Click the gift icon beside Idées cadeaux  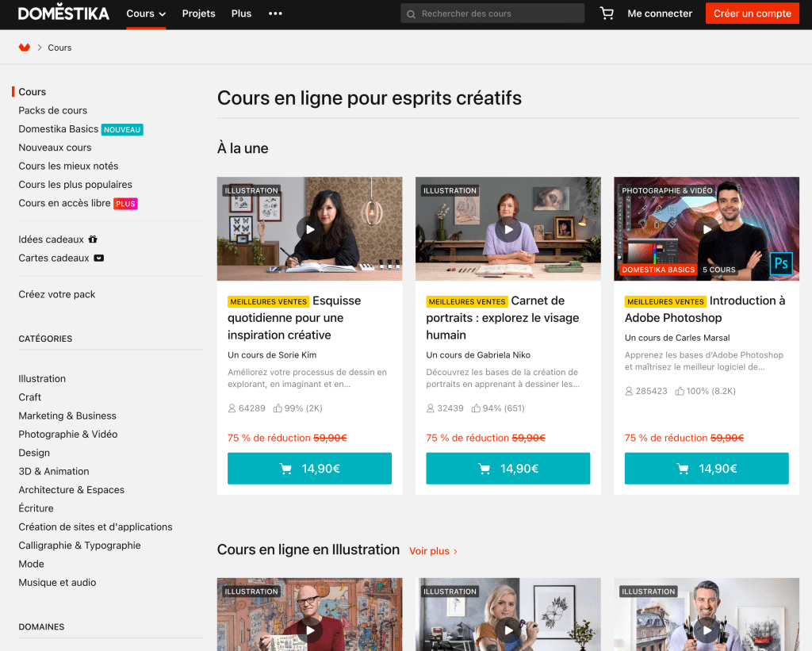[93, 239]
